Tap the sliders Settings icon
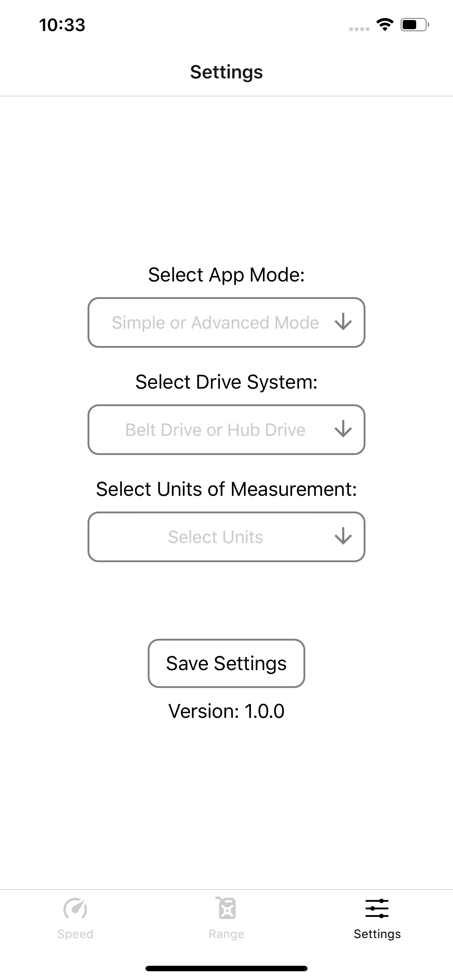The image size is (453, 980). [x=377, y=909]
